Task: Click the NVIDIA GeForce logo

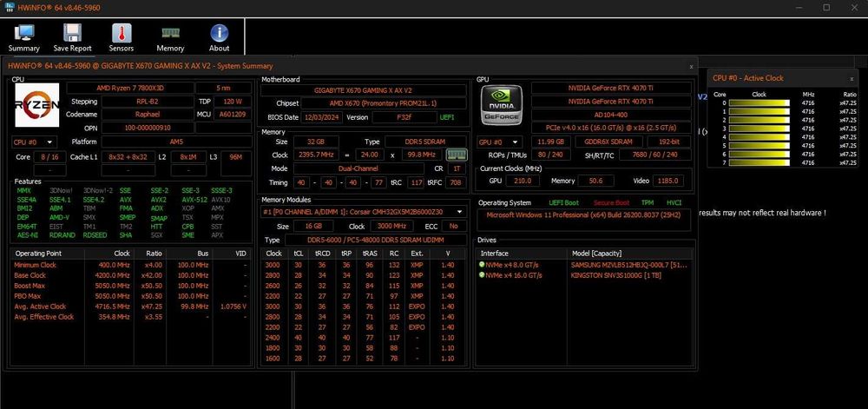Action: pos(502,105)
